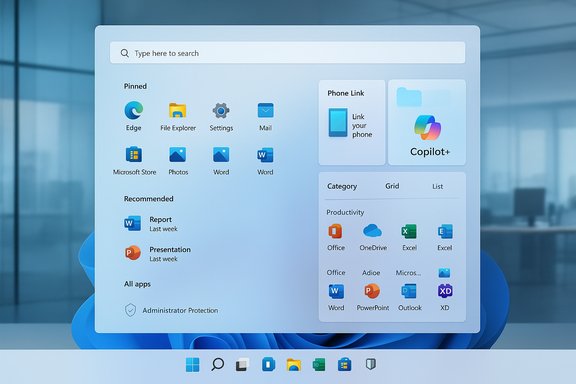
Task: Click the phone icon in Phone Link
Action: point(338,123)
